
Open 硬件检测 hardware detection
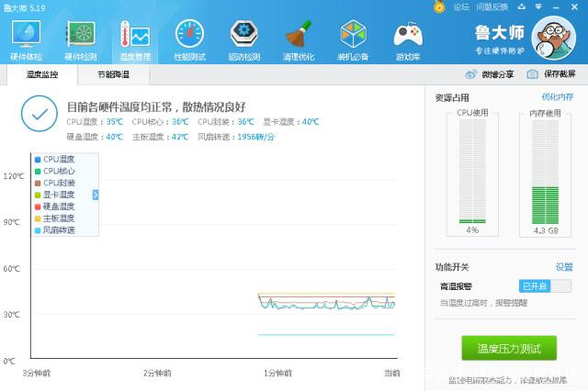[81, 40]
